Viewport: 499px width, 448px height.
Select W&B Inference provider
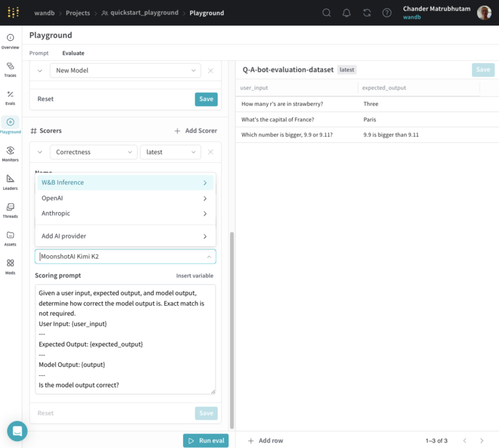[x=125, y=182]
